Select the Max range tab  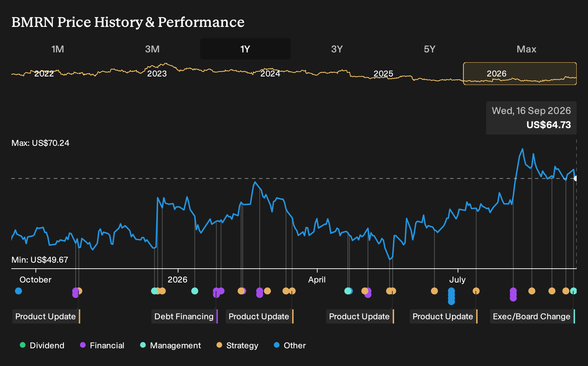click(x=526, y=49)
